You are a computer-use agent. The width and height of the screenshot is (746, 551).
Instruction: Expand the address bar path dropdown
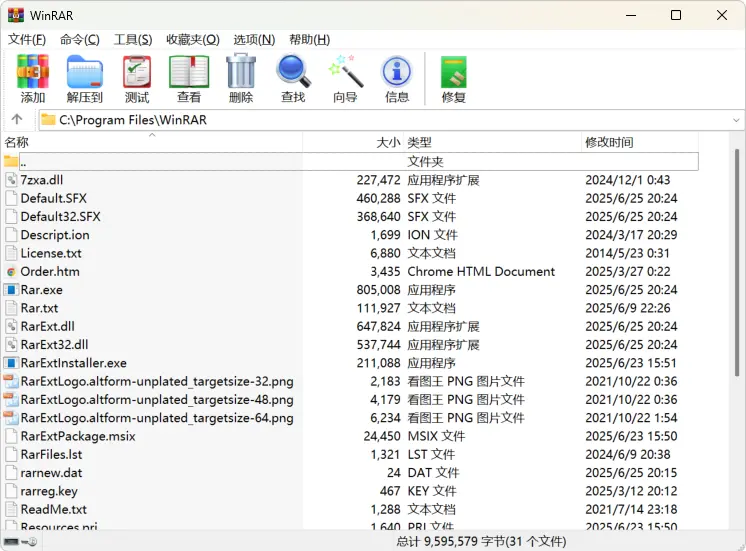click(x=736, y=120)
